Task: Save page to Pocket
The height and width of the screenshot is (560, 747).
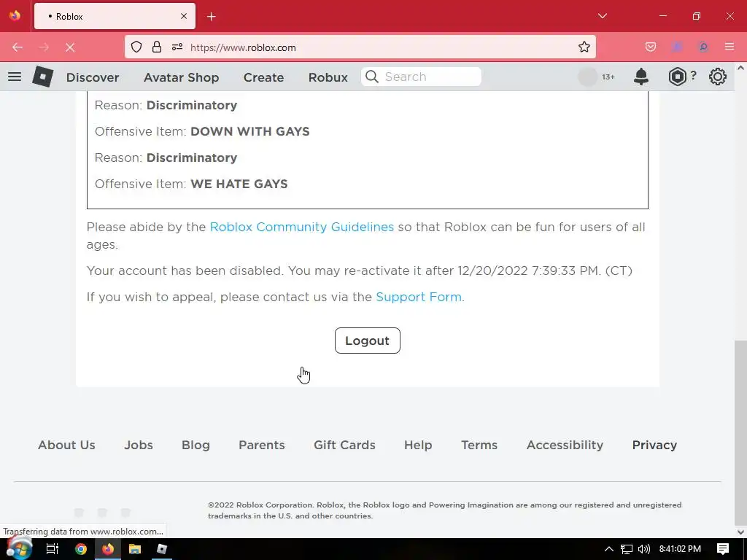Action: [651, 47]
